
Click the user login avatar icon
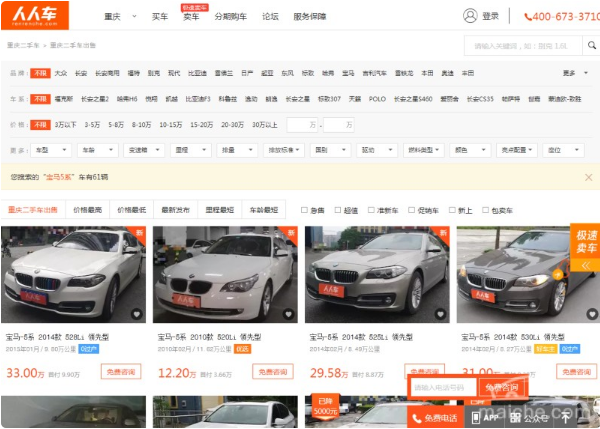pyautogui.click(x=470, y=16)
